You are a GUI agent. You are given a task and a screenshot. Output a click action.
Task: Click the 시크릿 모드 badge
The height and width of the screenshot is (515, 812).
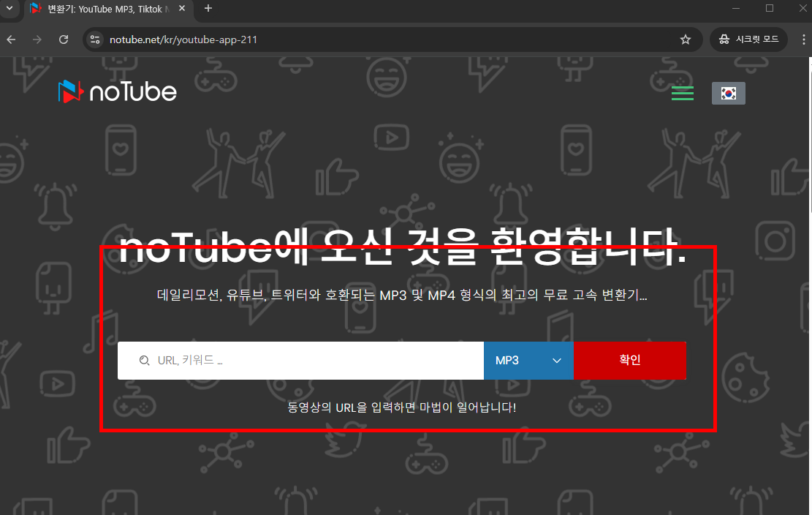[748, 40]
